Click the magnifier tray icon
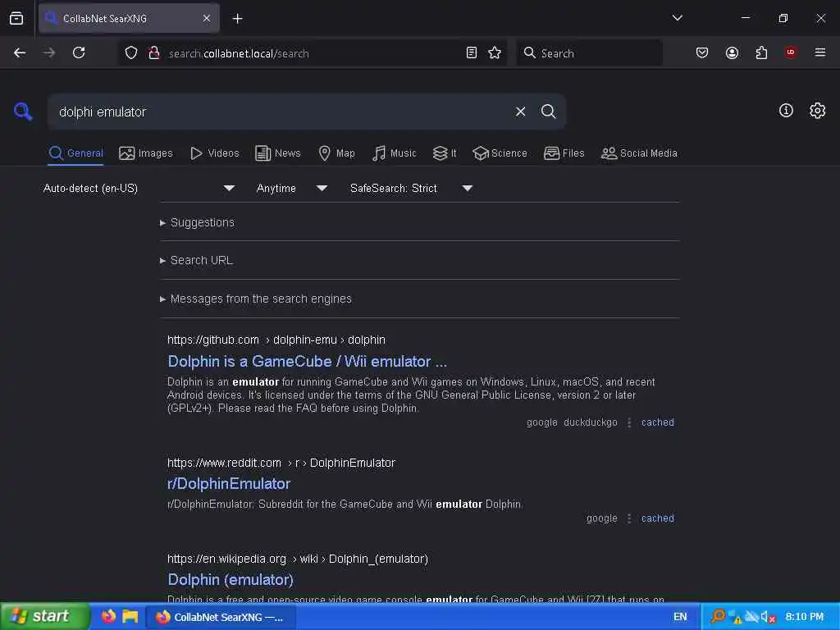Image resolution: width=840 pixels, height=630 pixels. (x=718, y=616)
